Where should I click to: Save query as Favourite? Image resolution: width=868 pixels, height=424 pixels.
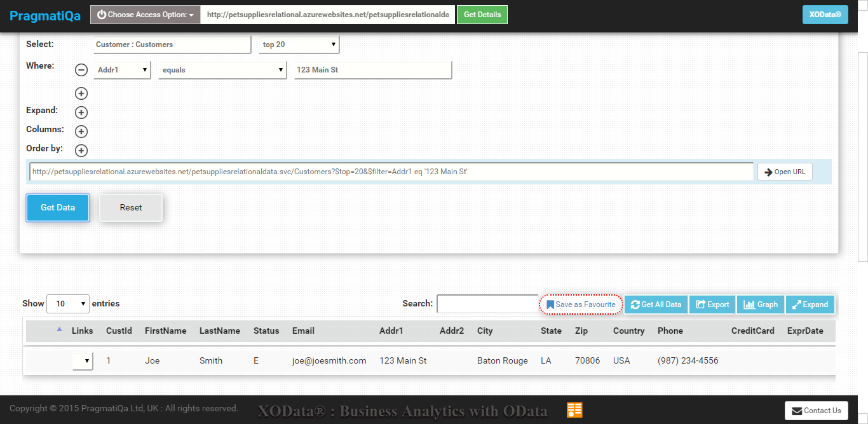tap(581, 304)
